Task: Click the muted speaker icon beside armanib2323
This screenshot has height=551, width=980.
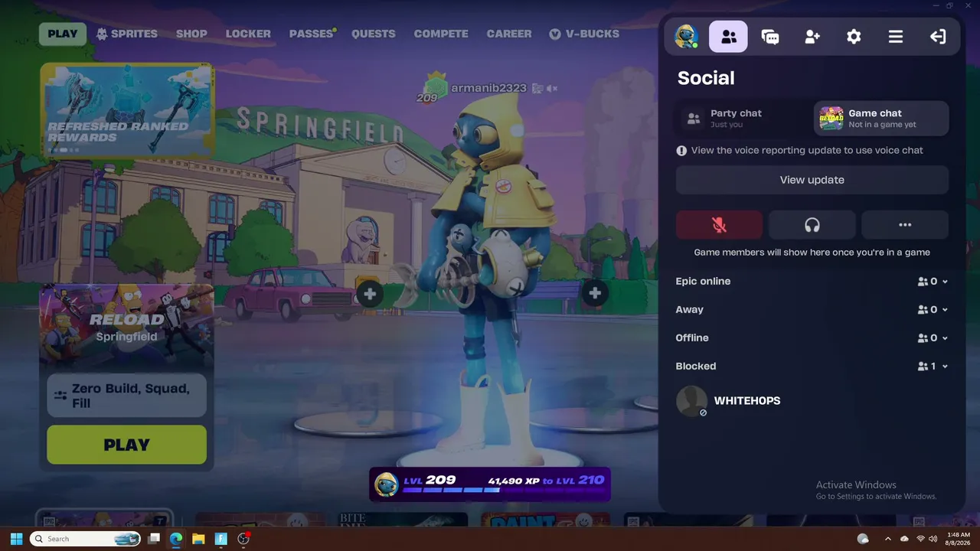Action: pos(552,88)
